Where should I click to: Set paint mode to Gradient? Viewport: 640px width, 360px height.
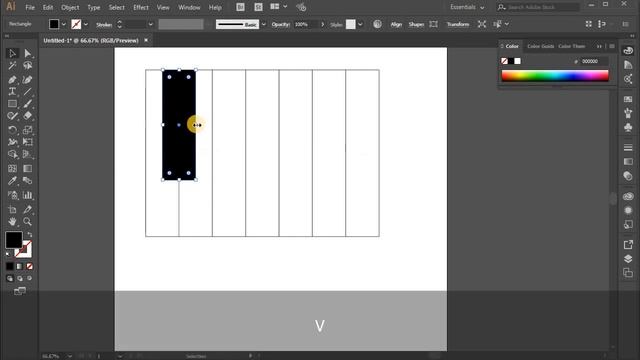point(20,267)
